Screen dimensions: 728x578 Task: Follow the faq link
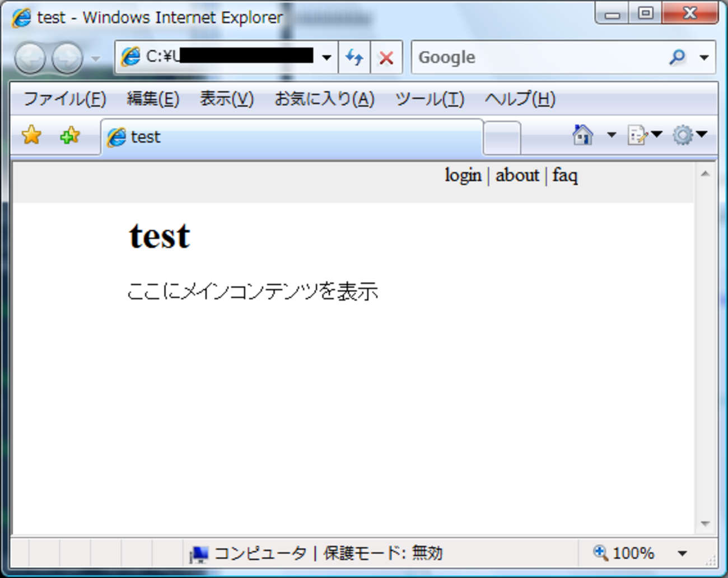click(565, 175)
